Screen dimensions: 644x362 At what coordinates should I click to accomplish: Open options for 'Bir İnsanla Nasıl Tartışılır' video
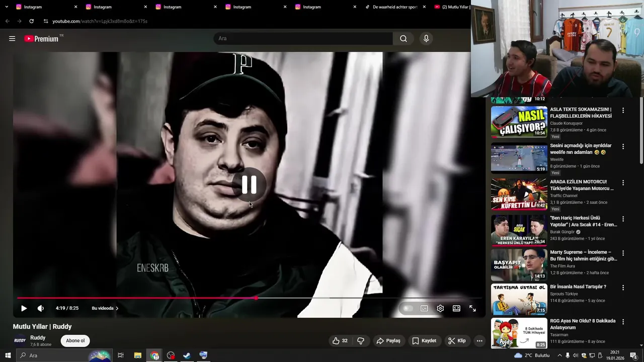click(623, 288)
